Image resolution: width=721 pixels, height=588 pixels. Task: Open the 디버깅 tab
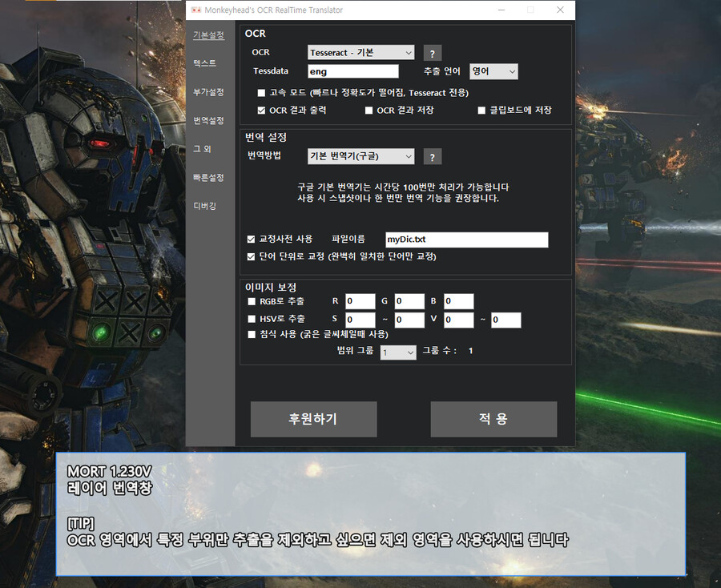click(204, 206)
